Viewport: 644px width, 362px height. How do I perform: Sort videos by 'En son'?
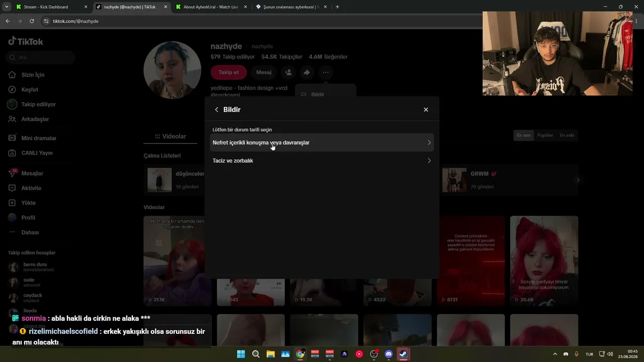pyautogui.click(x=523, y=135)
